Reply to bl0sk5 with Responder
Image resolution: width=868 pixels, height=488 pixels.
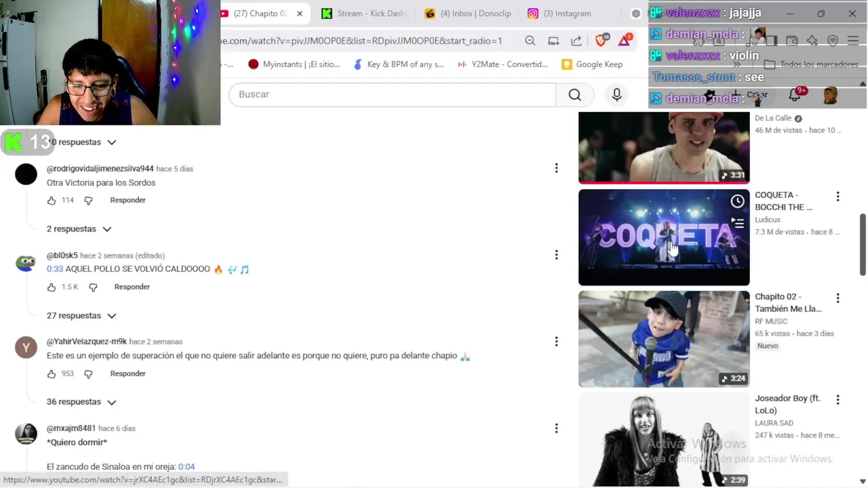click(132, 287)
